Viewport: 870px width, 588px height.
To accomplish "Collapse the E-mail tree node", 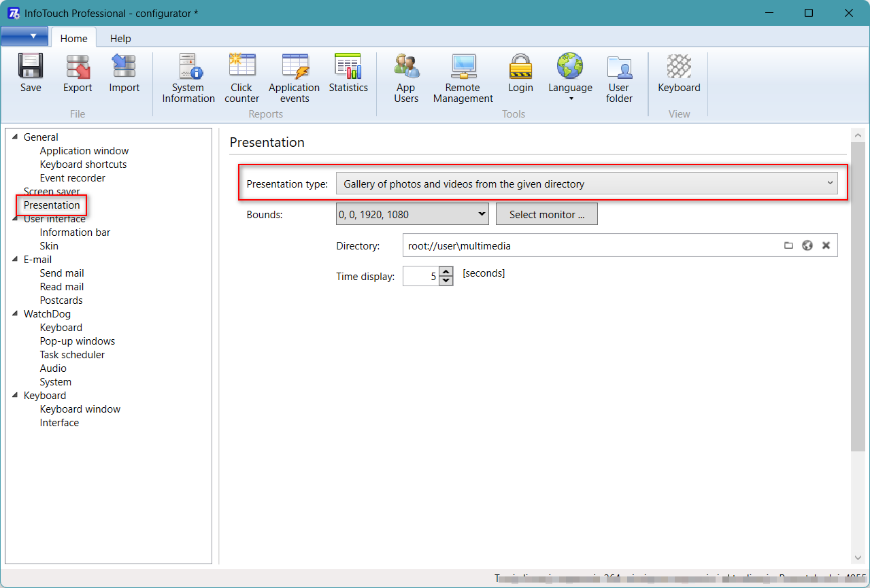I will [x=16, y=259].
